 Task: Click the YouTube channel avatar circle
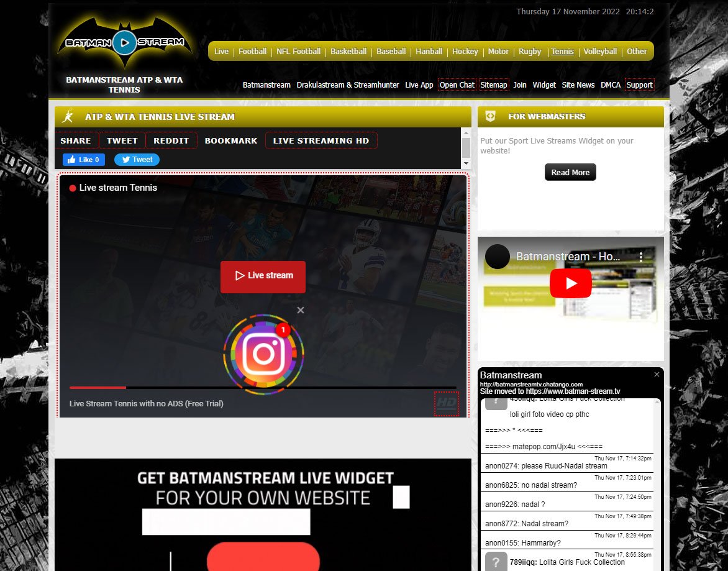[498, 257]
